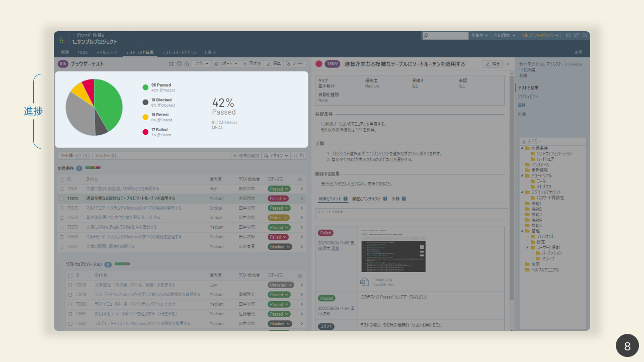Click the export icon in run toolbar

[x=172, y=64]
